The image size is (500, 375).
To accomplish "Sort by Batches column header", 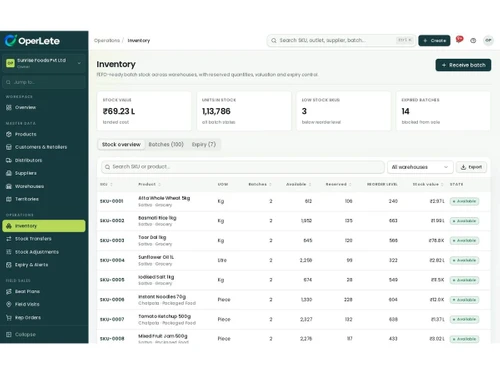I will pyautogui.click(x=260, y=184).
